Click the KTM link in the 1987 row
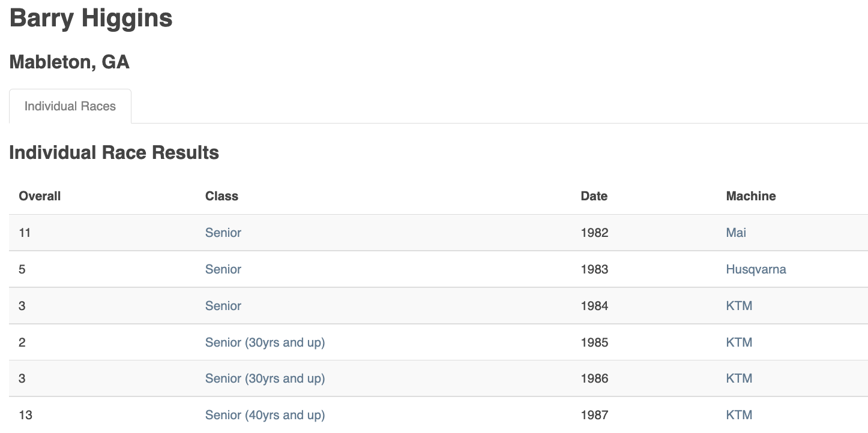The height and width of the screenshot is (433, 868). click(739, 415)
